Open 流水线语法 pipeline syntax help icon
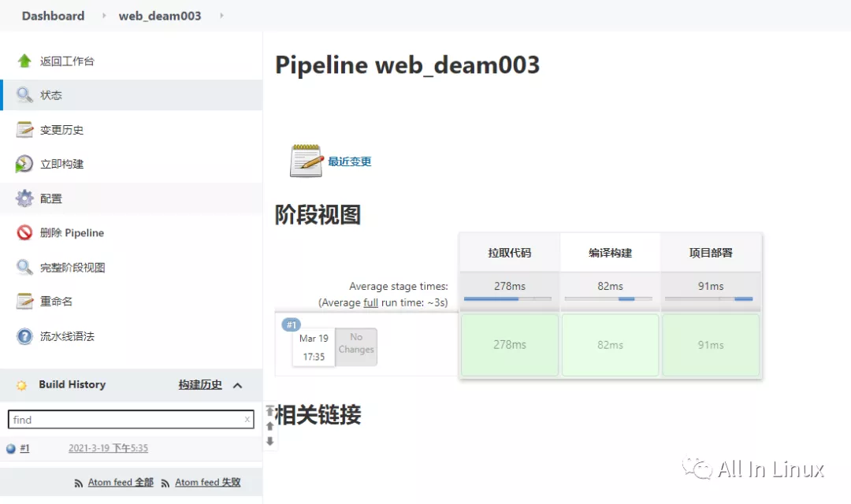Image resolution: width=851 pixels, height=504 pixels. tap(24, 335)
